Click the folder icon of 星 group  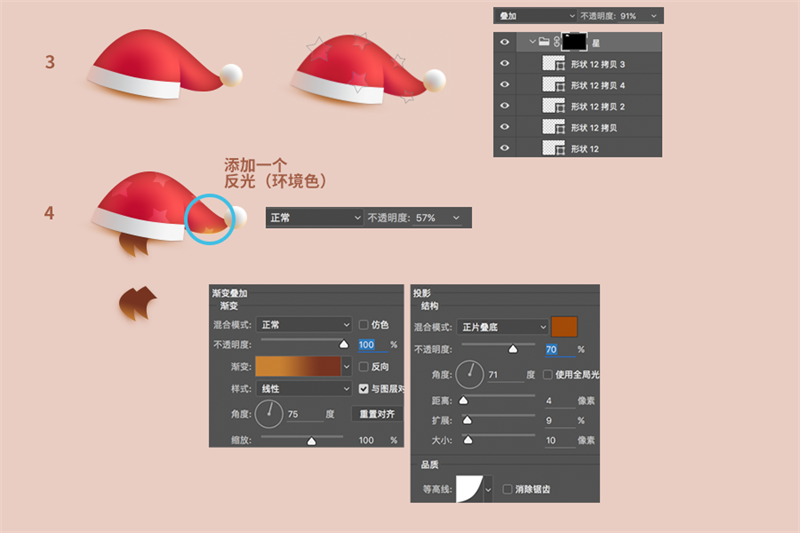tap(544, 41)
